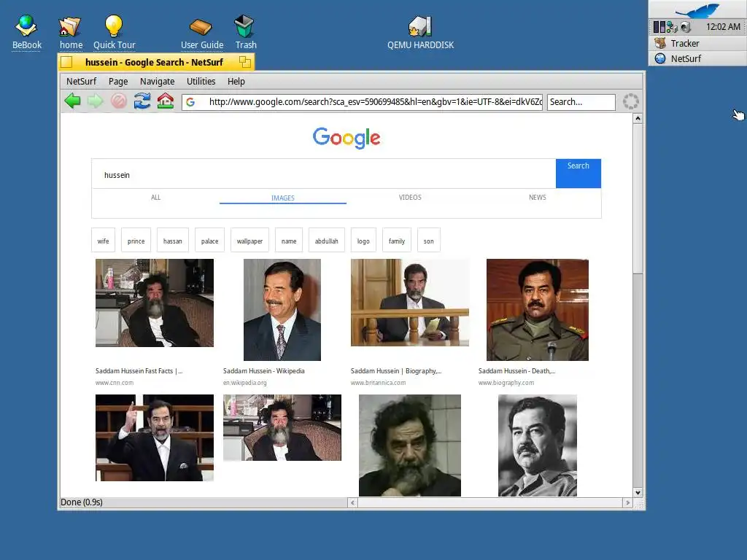The image size is (747, 560).
Task: Open 'Saddam Hussein Fast Facts' result link
Action: [x=139, y=371]
